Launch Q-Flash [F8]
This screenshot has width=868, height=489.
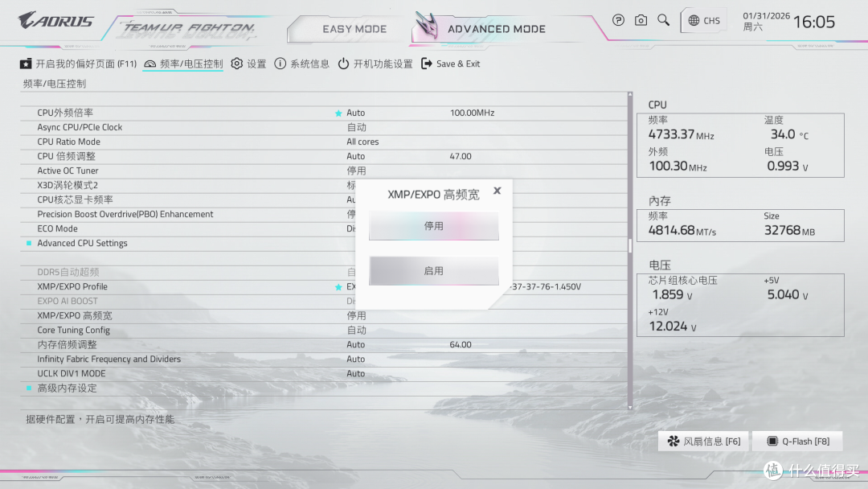tap(797, 442)
